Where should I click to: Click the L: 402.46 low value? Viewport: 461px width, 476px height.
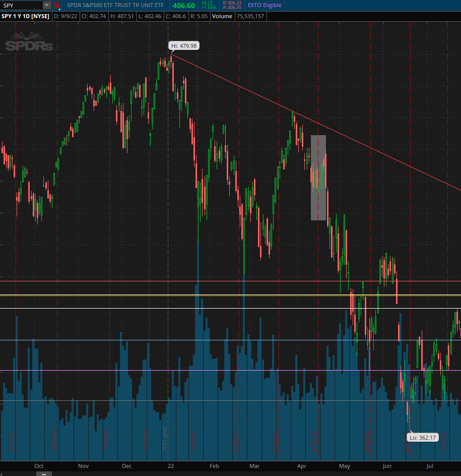pyautogui.click(x=150, y=16)
